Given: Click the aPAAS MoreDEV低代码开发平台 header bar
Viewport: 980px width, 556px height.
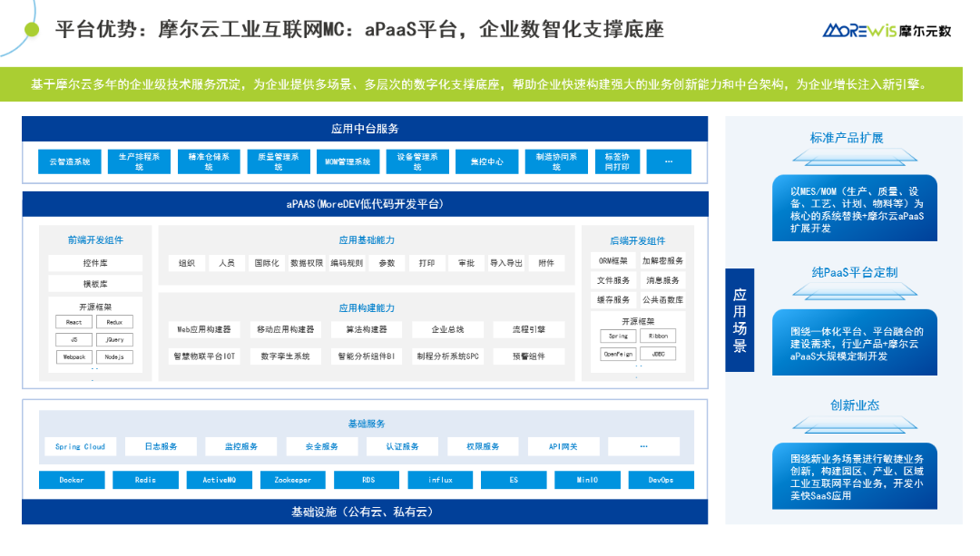Looking at the screenshot, I should (365, 204).
